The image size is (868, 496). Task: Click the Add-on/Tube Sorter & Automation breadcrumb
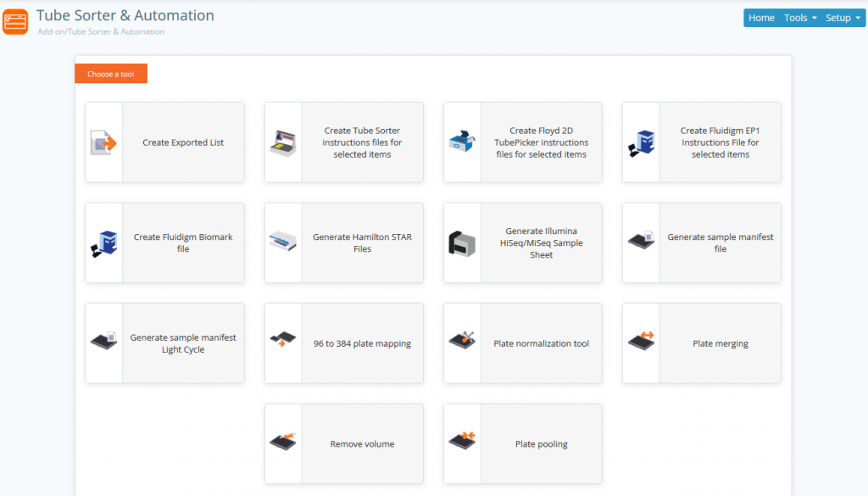(101, 31)
